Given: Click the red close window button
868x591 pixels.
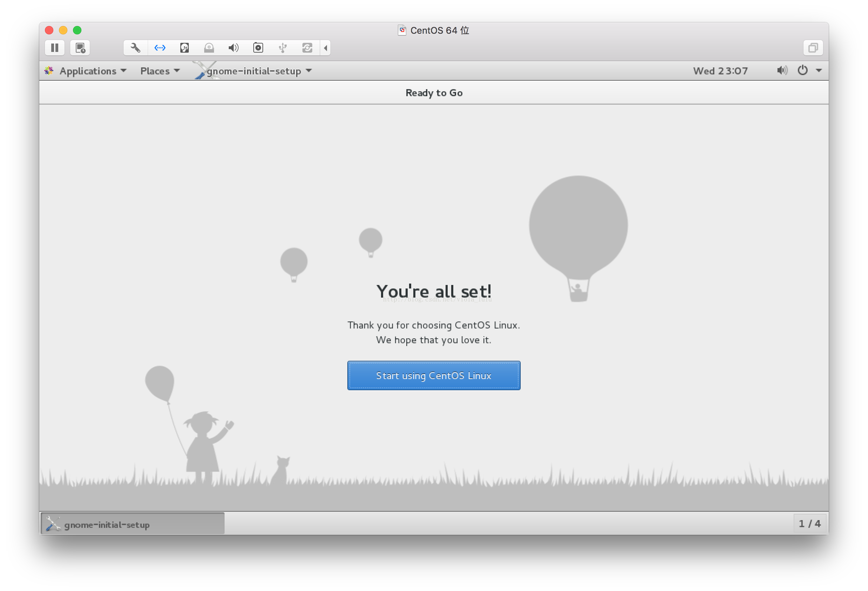Looking at the screenshot, I should (x=49, y=30).
